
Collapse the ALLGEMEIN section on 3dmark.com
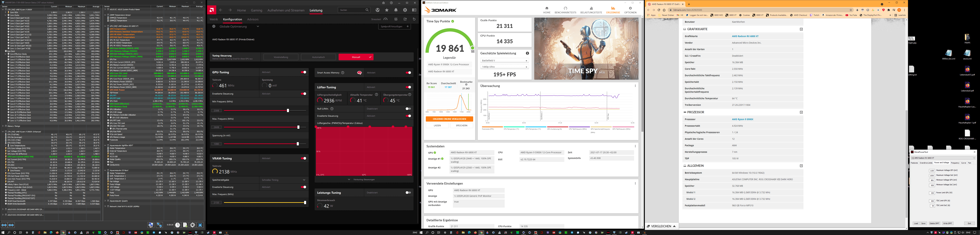[x=801, y=166]
